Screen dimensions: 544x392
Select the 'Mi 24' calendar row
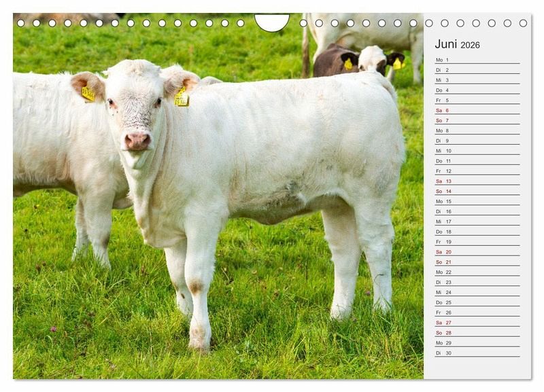coord(477,292)
